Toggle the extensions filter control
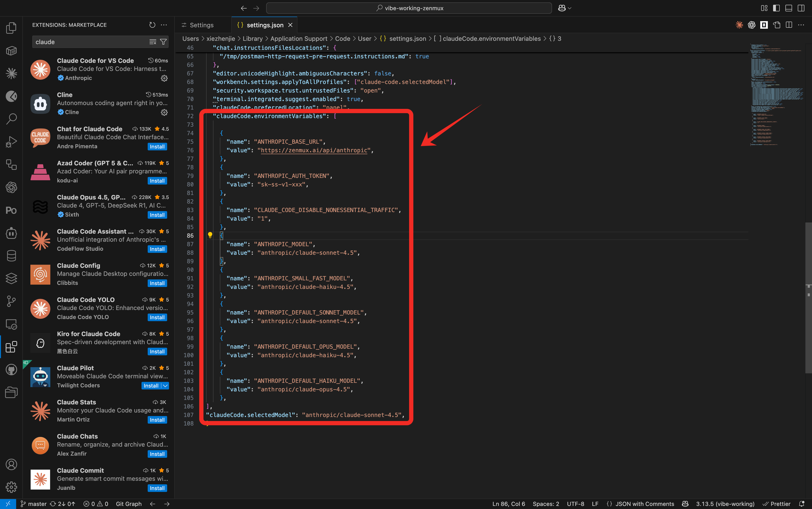This screenshot has width=812, height=509. tap(164, 42)
